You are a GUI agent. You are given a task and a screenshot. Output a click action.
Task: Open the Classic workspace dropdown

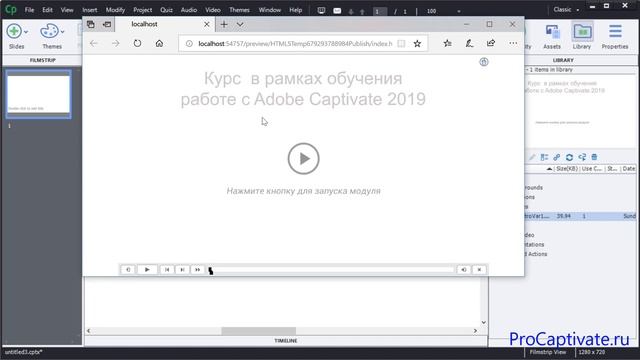tap(566, 9)
